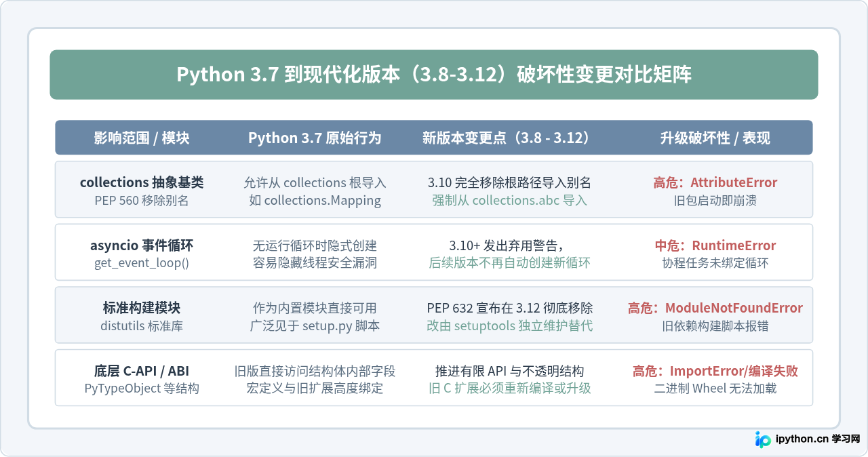Click the text '旧包启动即崩溃'

(x=715, y=201)
